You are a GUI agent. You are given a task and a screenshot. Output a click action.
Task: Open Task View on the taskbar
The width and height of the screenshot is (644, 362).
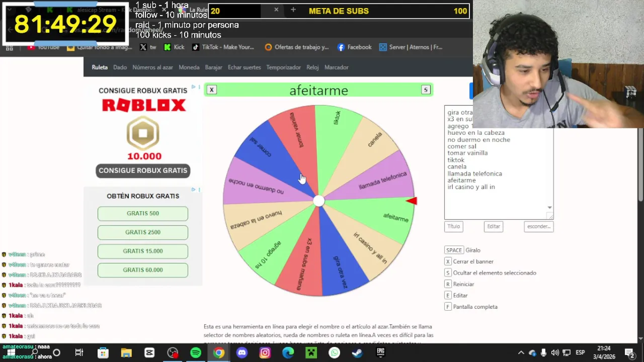pos(79,353)
